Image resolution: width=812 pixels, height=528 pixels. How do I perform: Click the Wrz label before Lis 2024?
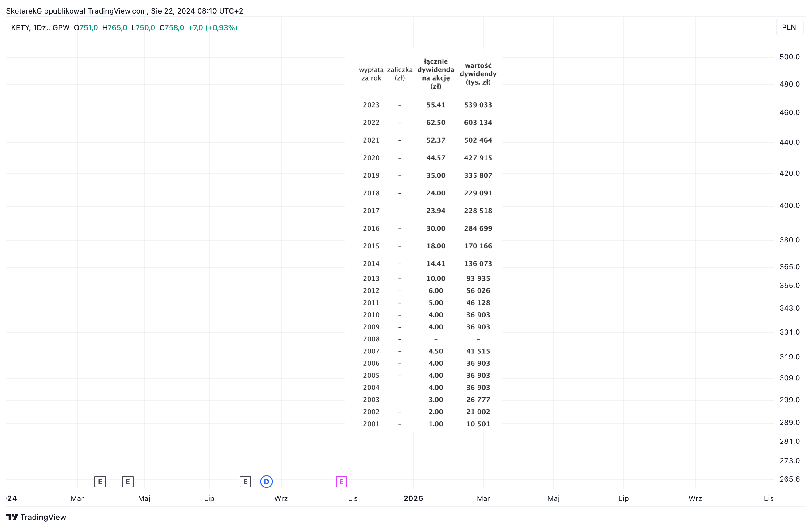pos(281,498)
